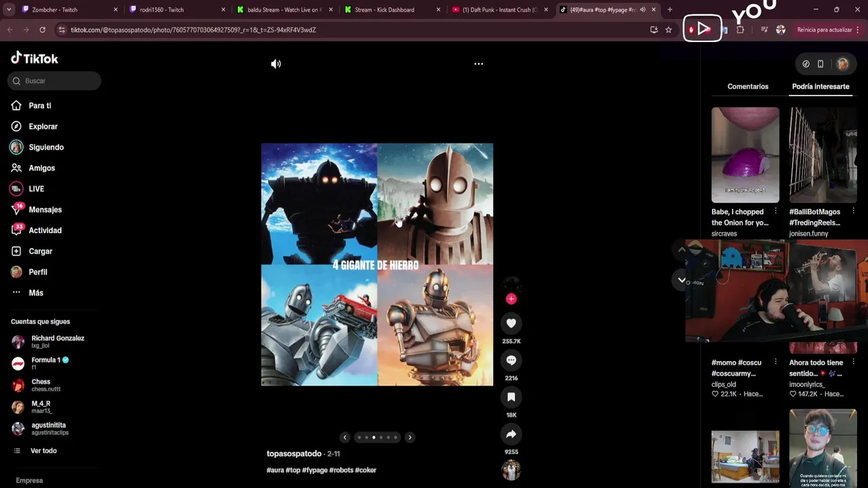This screenshot has height=488, width=868.
Task: Go to previous slide in photo carousel
Action: pyautogui.click(x=344, y=437)
